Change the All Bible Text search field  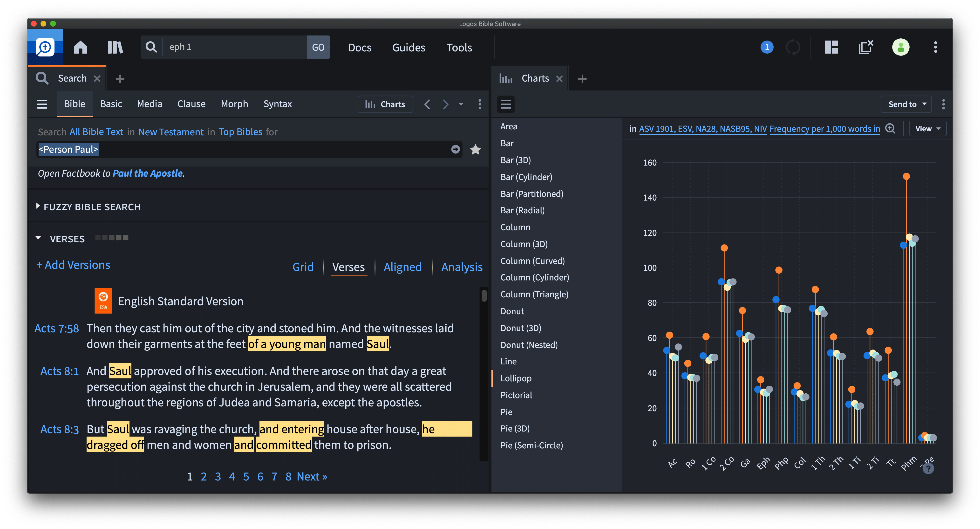(x=96, y=132)
